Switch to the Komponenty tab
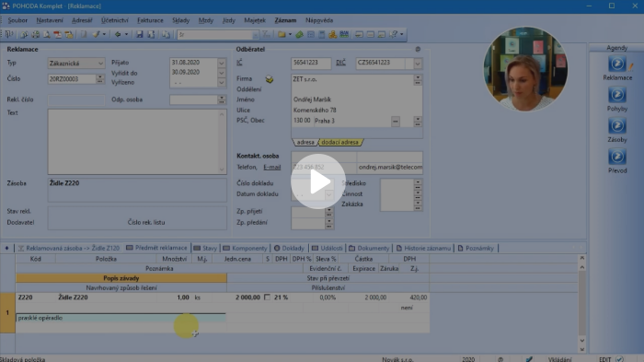Viewport: 644px width, 362px height. pyautogui.click(x=245, y=248)
